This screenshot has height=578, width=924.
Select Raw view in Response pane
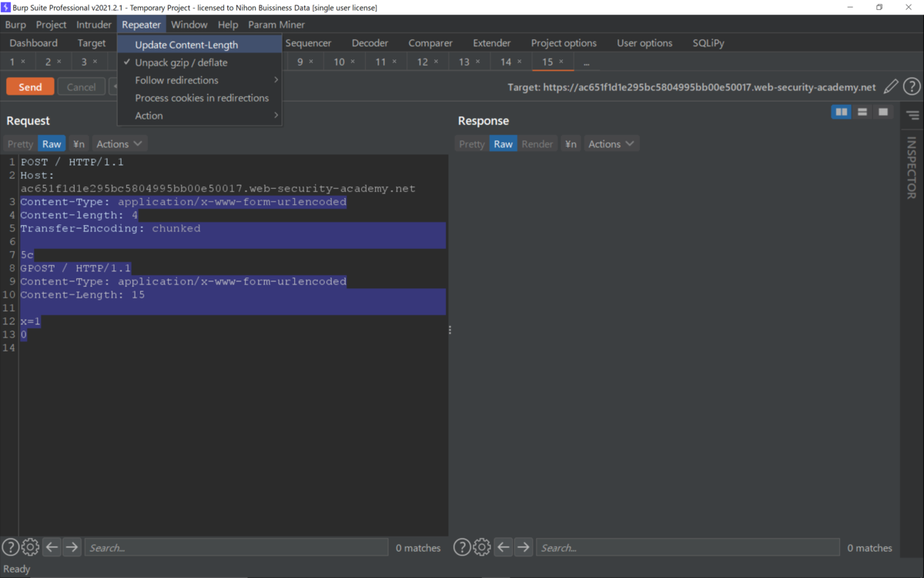pyautogui.click(x=504, y=144)
